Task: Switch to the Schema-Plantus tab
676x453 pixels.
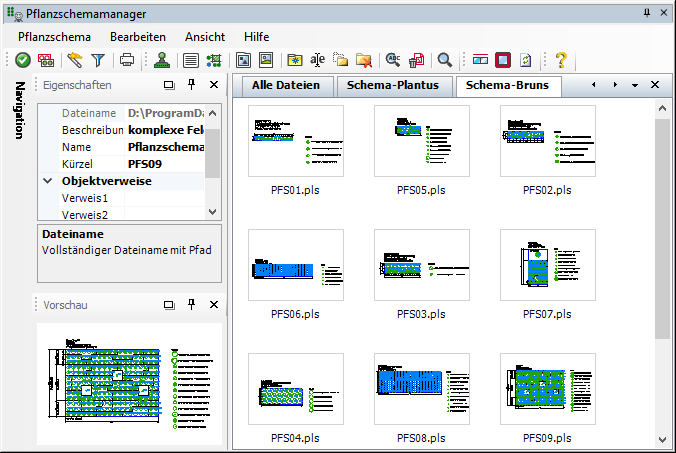Action: (x=393, y=85)
